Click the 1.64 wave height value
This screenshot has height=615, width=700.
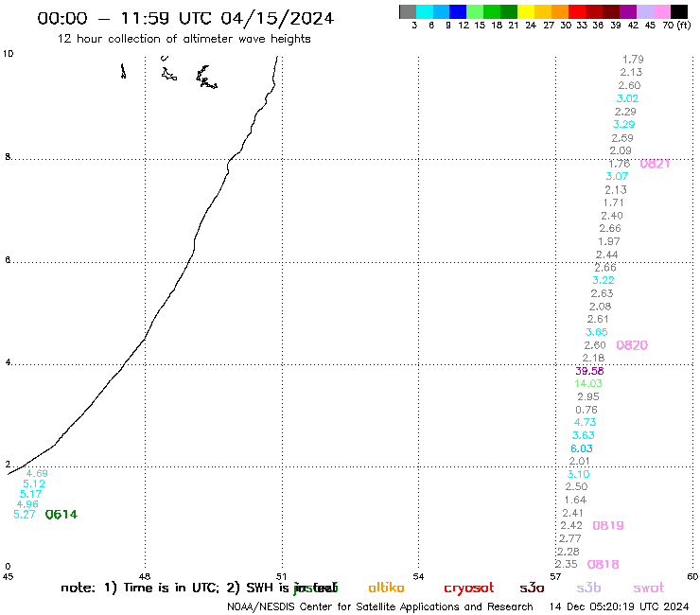pos(575,500)
